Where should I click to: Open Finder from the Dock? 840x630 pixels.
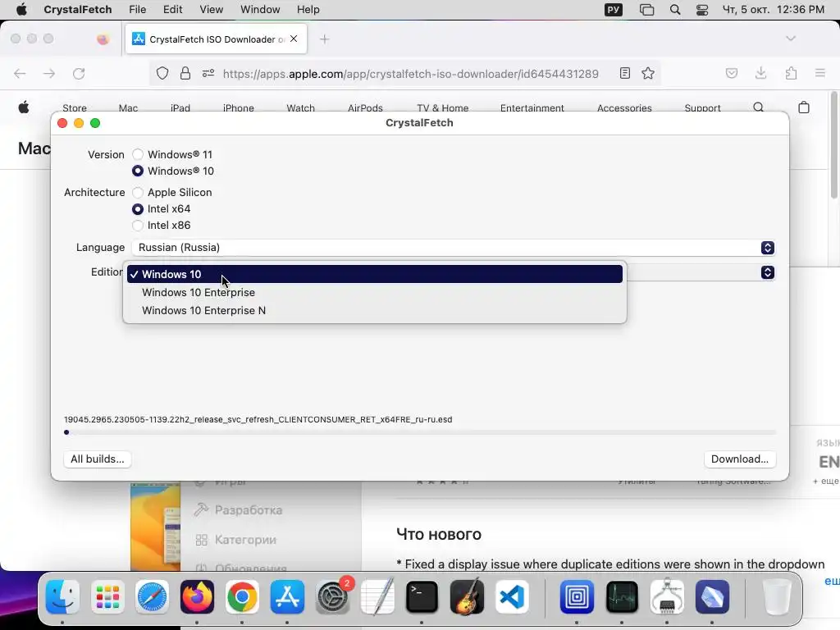[62, 597]
